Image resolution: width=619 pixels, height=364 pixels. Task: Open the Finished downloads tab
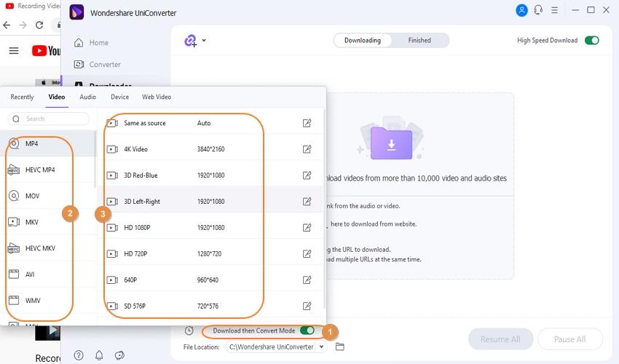419,41
